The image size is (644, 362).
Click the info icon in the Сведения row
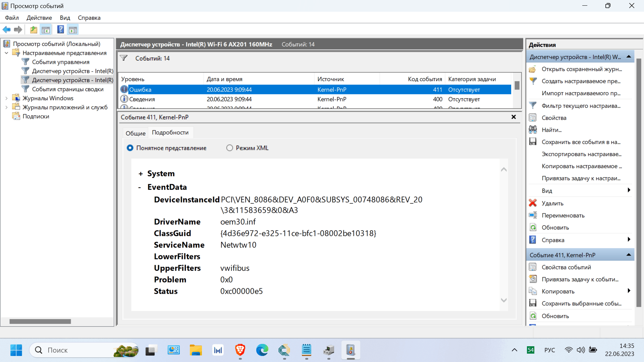(124, 99)
